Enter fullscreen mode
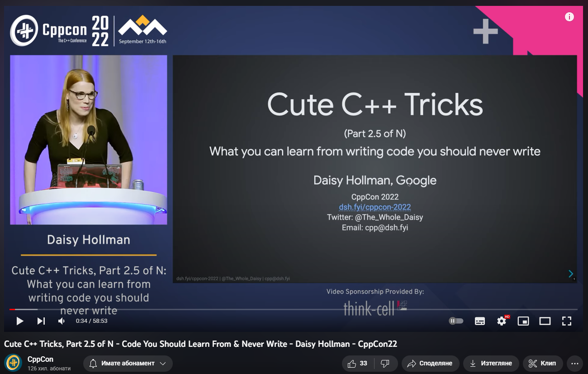The image size is (588, 374). click(567, 321)
